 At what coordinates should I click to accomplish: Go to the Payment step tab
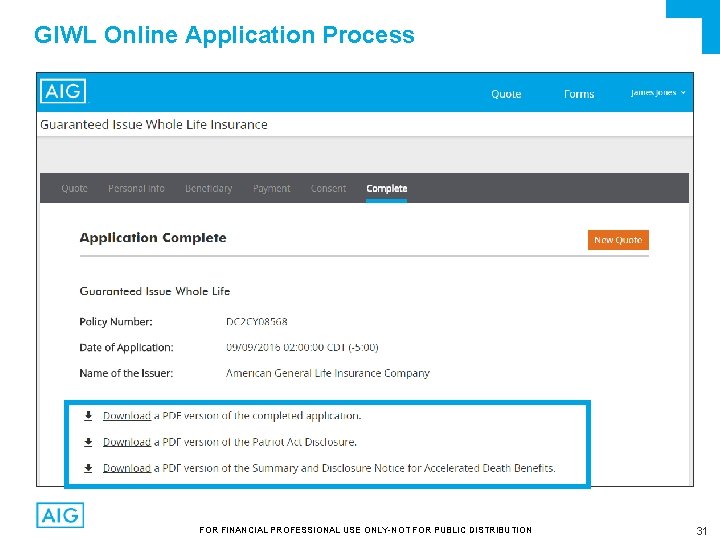[271, 188]
